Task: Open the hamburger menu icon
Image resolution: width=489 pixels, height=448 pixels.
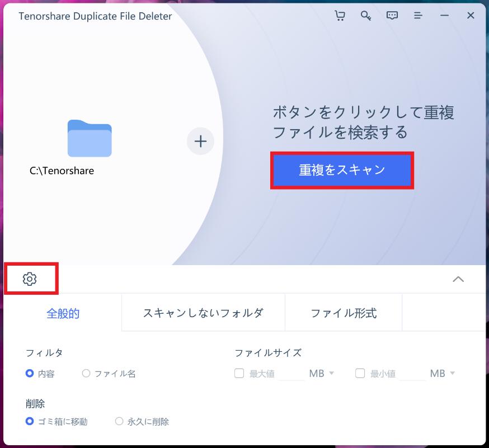Action: pyautogui.click(x=418, y=15)
